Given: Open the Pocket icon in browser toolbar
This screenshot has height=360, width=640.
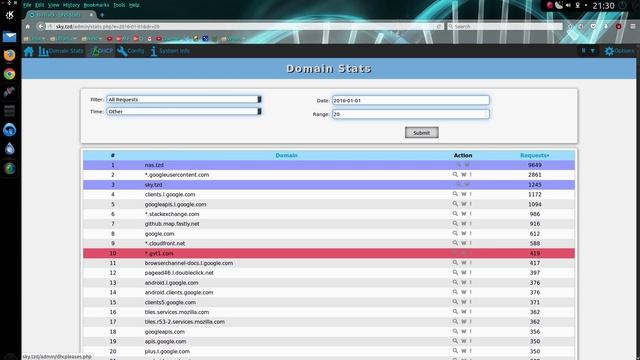Looking at the screenshot, I should [x=593, y=26].
